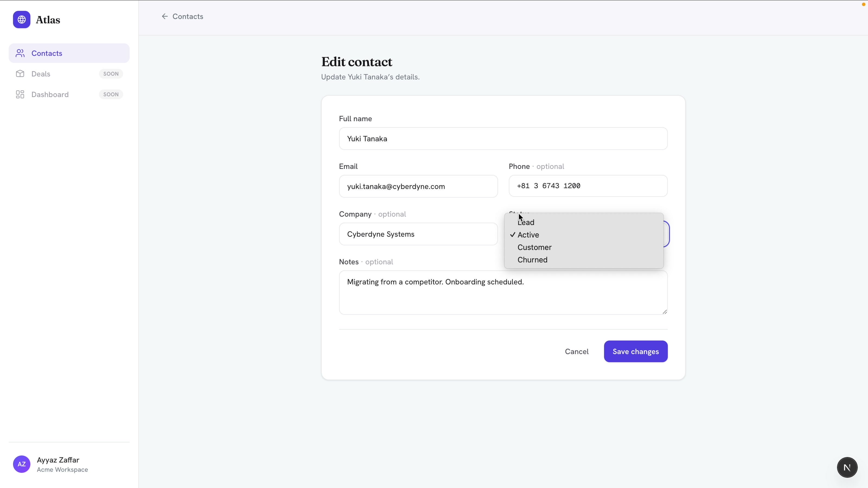The image size is (868, 488).
Task: Click the AZ user avatar
Action: click(x=22, y=464)
